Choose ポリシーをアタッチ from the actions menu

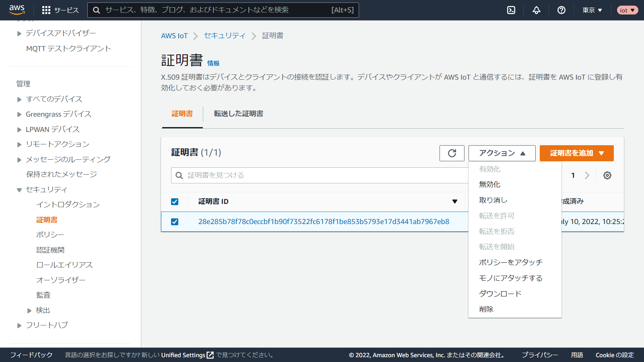point(510,262)
